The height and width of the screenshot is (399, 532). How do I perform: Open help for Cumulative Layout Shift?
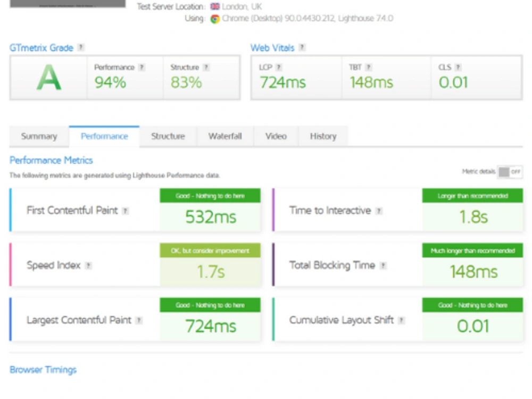tap(401, 320)
